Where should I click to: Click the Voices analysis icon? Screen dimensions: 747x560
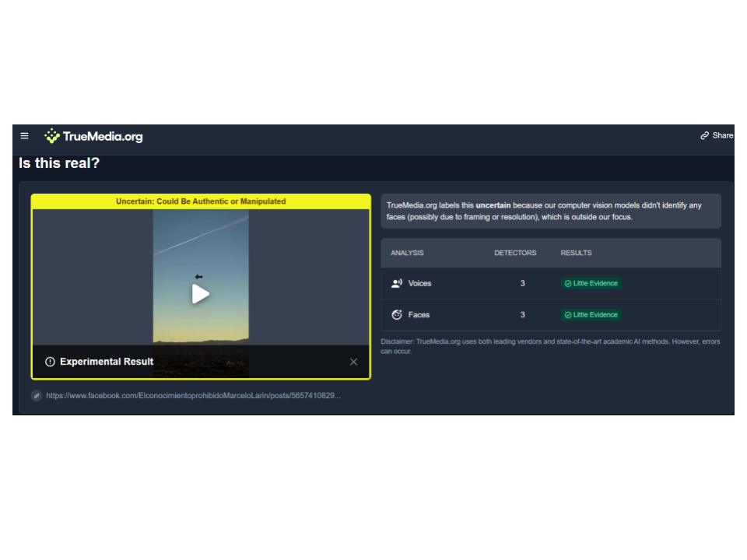396,284
